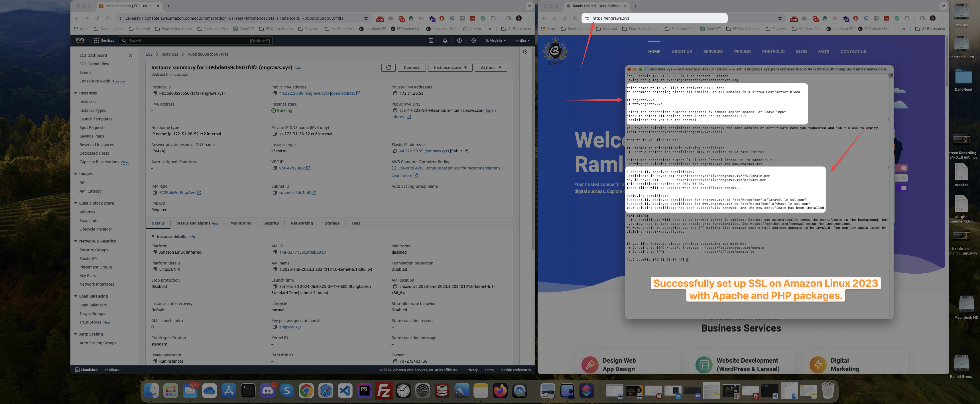Collapse the Load Balancing sidebar section
This screenshot has height=404, width=980.
click(x=75, y=296)
